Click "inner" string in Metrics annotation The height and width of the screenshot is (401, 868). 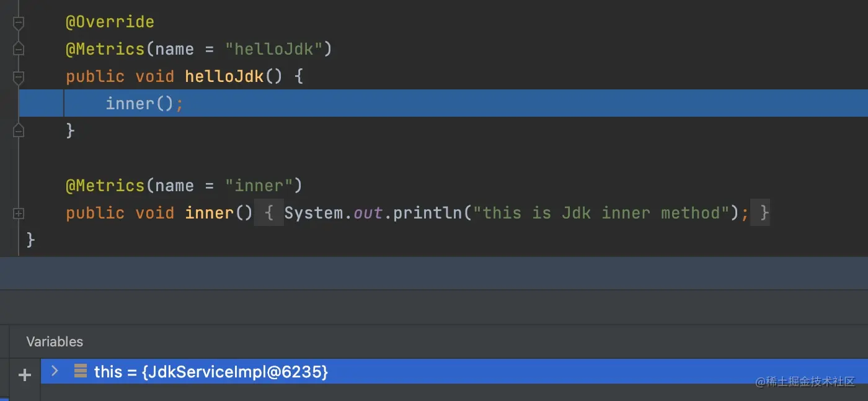[x=259, y=186]
